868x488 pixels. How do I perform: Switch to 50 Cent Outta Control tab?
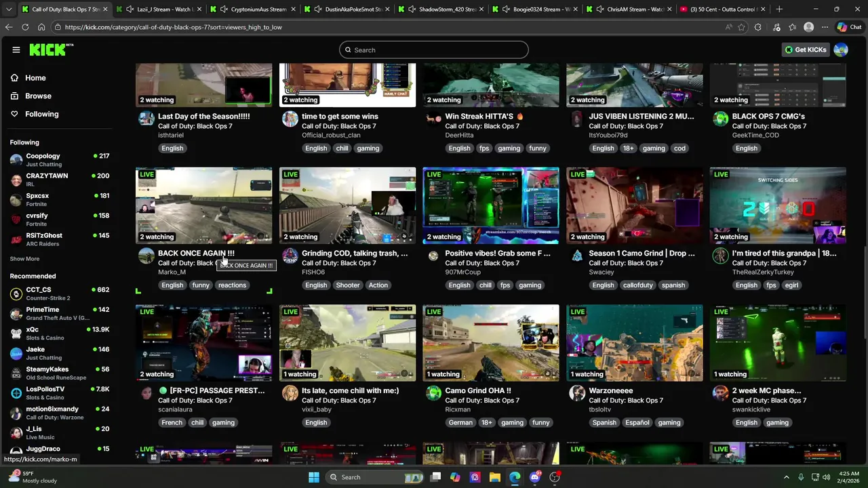point(724,9)
